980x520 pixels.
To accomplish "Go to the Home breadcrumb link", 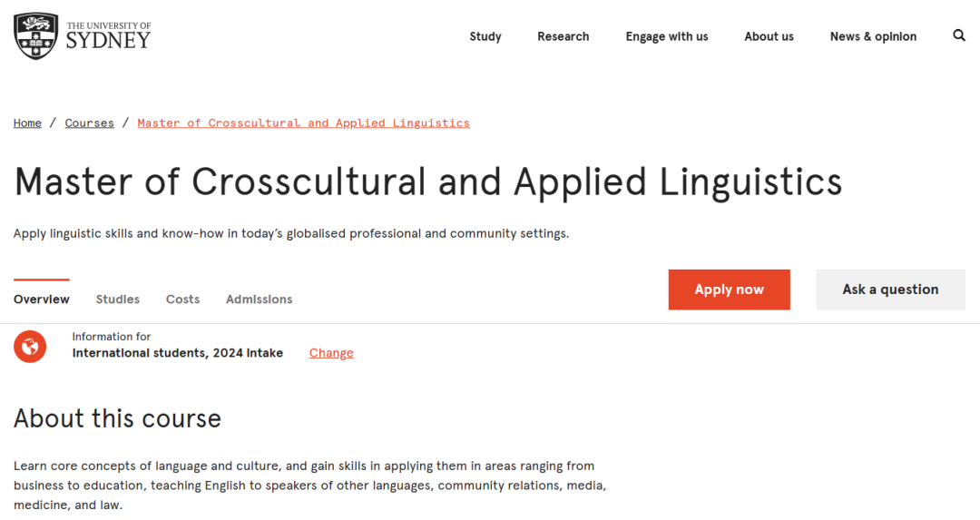I will click(27, 123).
